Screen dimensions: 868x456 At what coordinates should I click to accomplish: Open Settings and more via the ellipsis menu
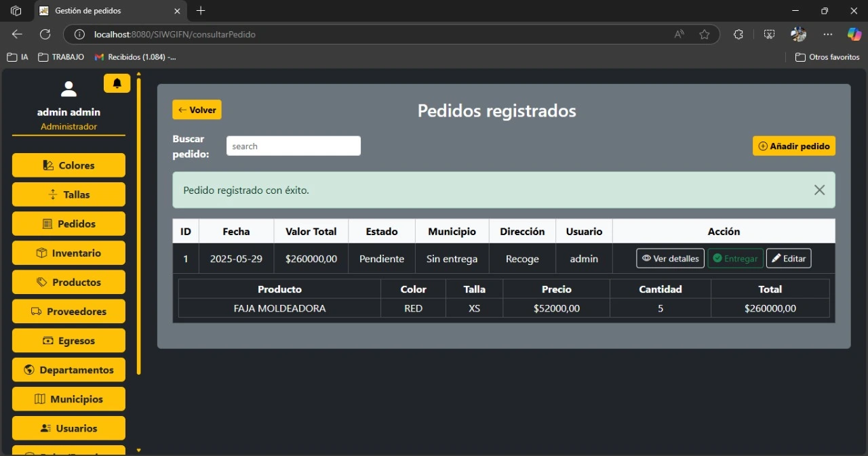827,34
